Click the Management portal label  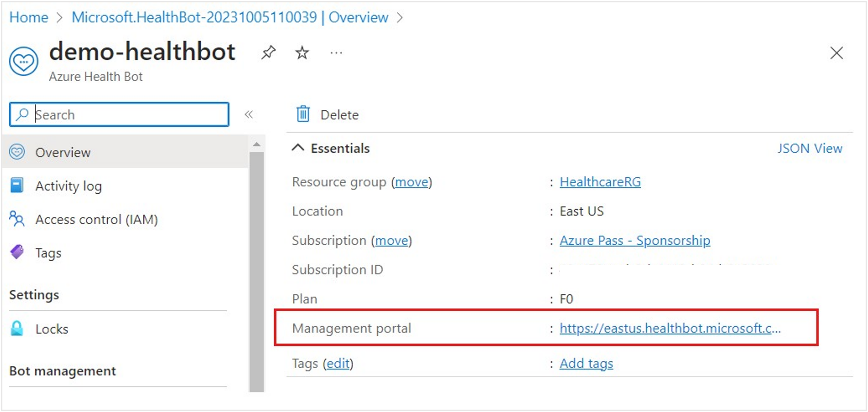[x=351, y=328]
